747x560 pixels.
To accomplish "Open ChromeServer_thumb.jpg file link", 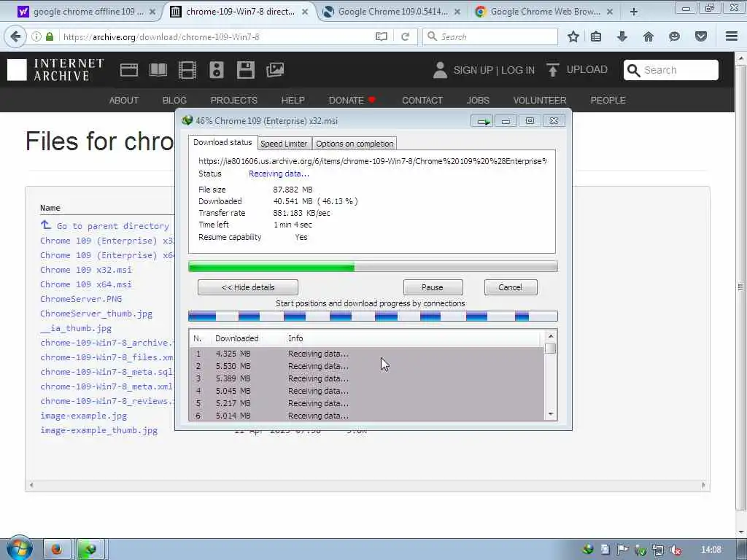I will coord(96,314).
